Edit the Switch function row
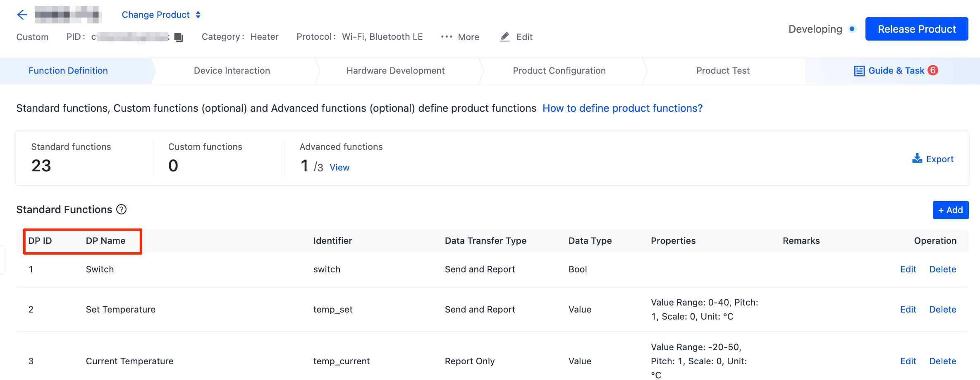This screenshot has height=380, width=980. pyautogui.click(x=908, y=269)
